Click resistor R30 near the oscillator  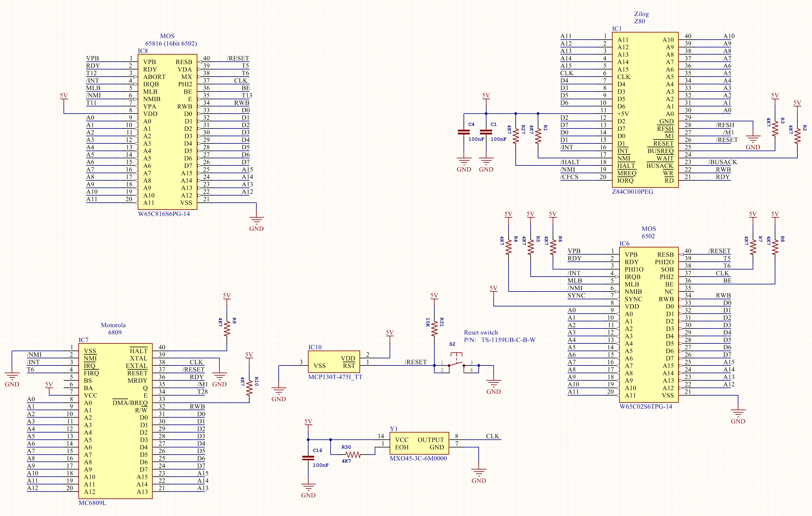pyautogui.click(x=353, y=455)
